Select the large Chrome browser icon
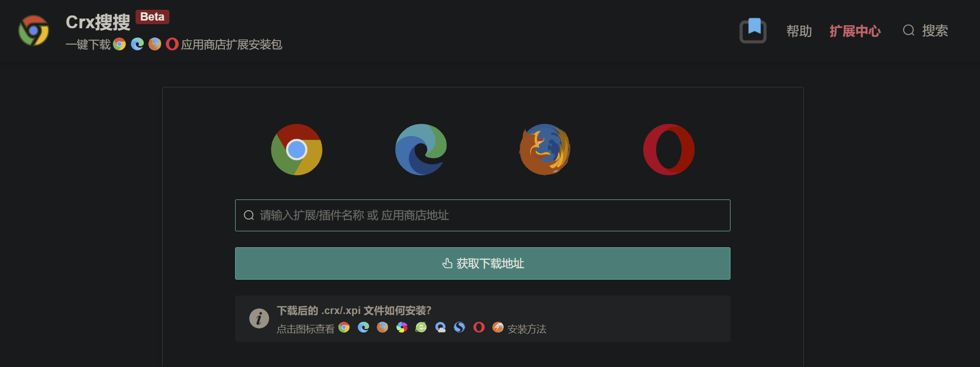 point(297,150)
